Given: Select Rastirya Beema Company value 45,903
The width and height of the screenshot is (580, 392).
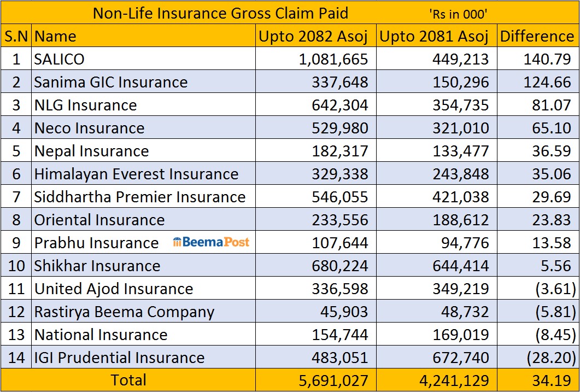Looking at the screenshot, I should pyautogui.click(x=347, y=312).
